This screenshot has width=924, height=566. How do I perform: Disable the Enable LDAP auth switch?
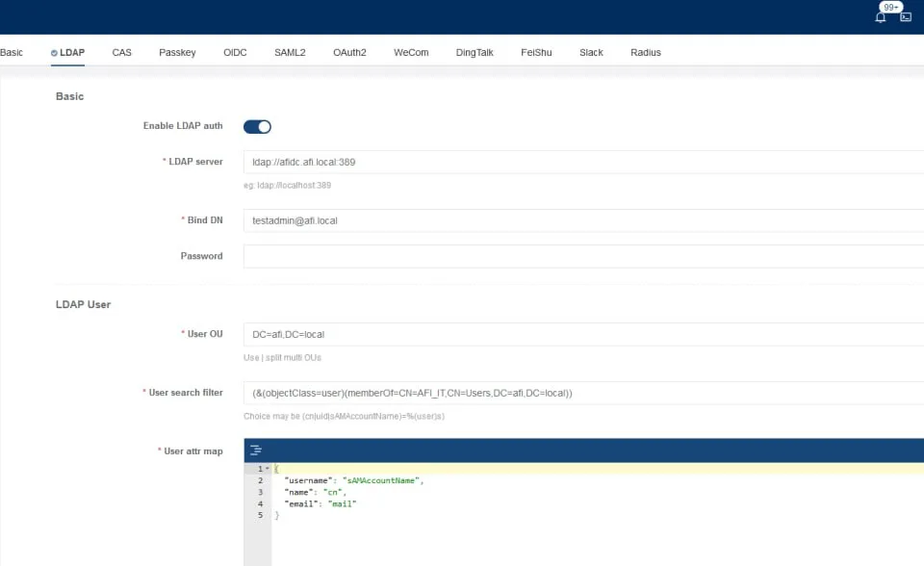click(x=257, y=127)
